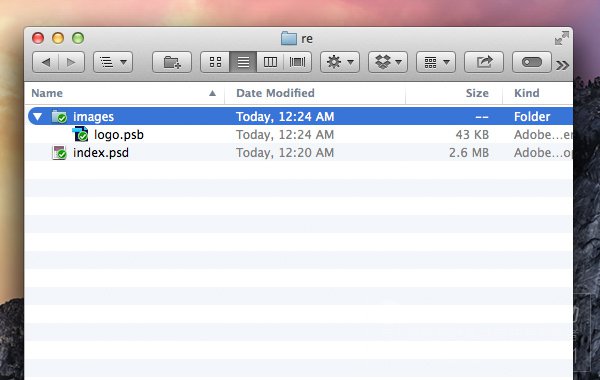Click Today, 12:24 AM date of logo.psb
Viewport: 600px width, 380px height.
tap(285, 135)
